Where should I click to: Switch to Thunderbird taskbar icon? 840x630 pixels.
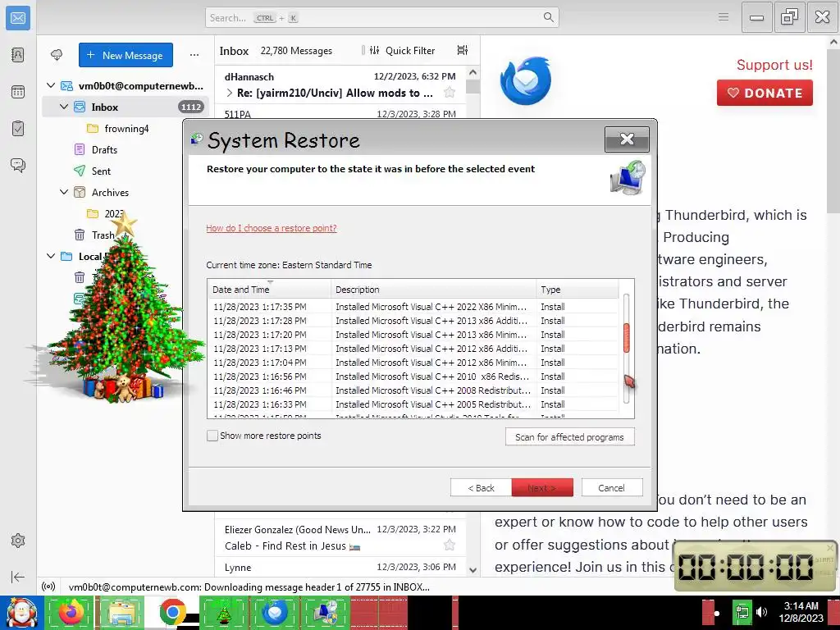[x=274, y=613]
